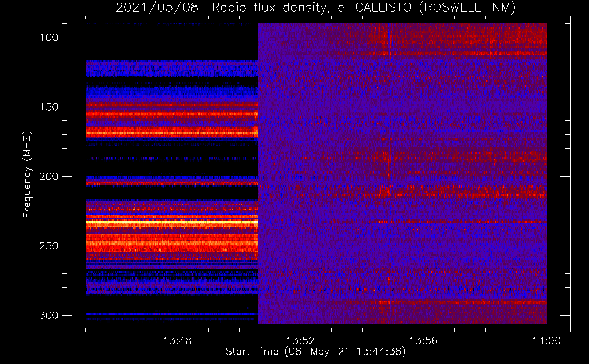The height and width of the screenshot is (364, 589).
Task: Click the '250' frequency tick label
Action: [49, 246]
